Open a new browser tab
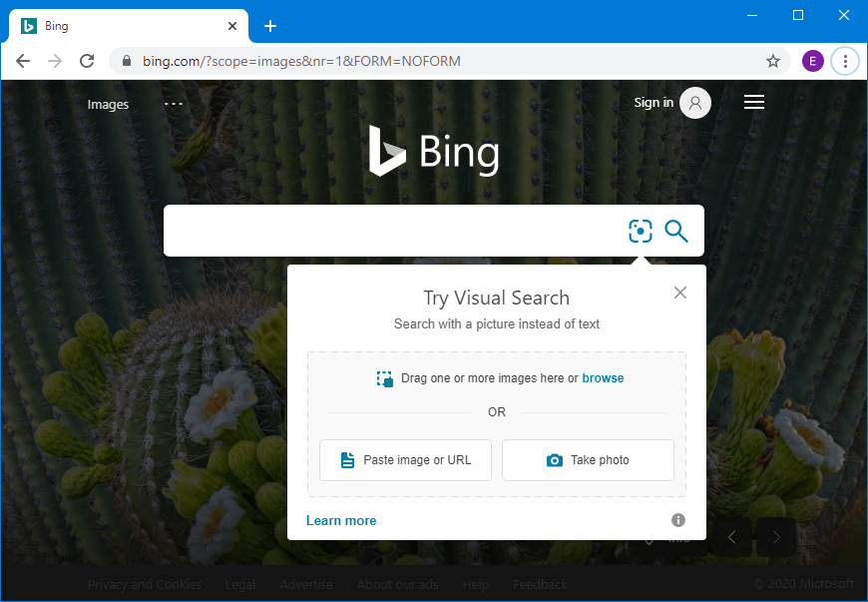The image size is (868, 602). click(x=270, y=26)
